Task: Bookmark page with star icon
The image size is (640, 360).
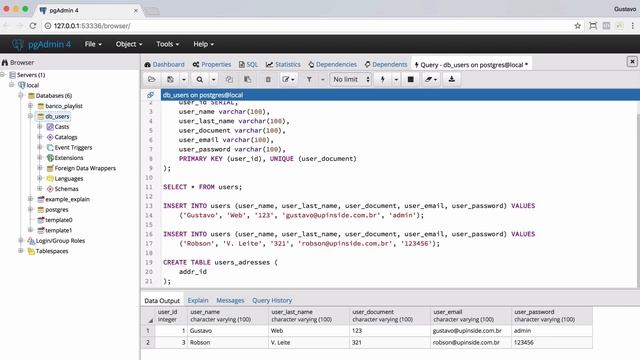Action: pos(577,26)
